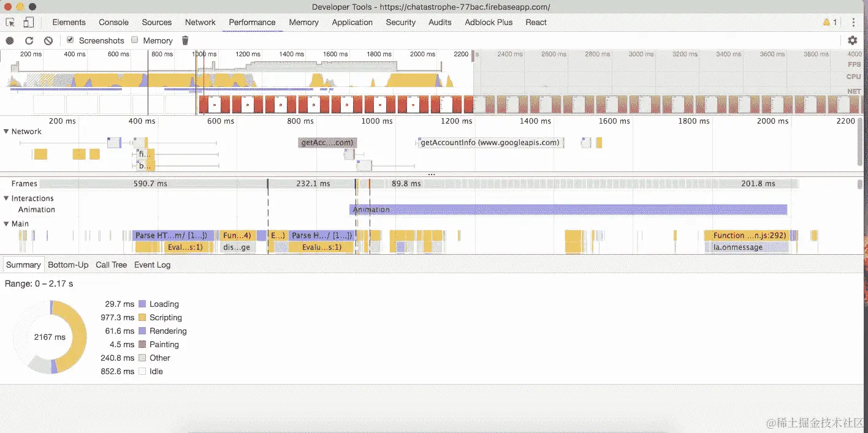Open the capture settings gear icon
The image size is (868, 433).
852,40
